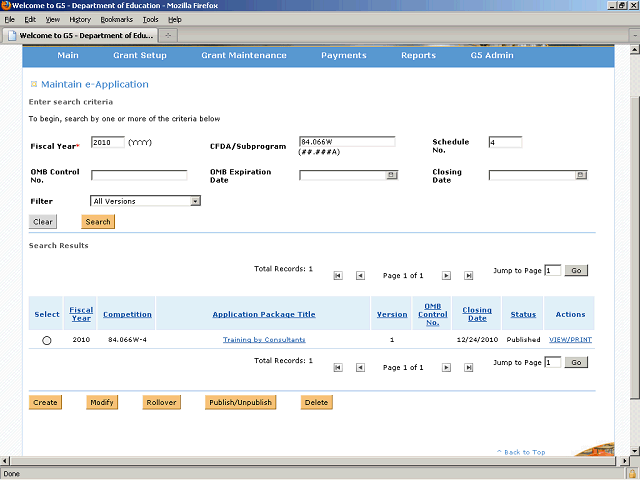Select the 2010 Training by Consultants radio button
The image size is (640, 480).
coord(47,341)
